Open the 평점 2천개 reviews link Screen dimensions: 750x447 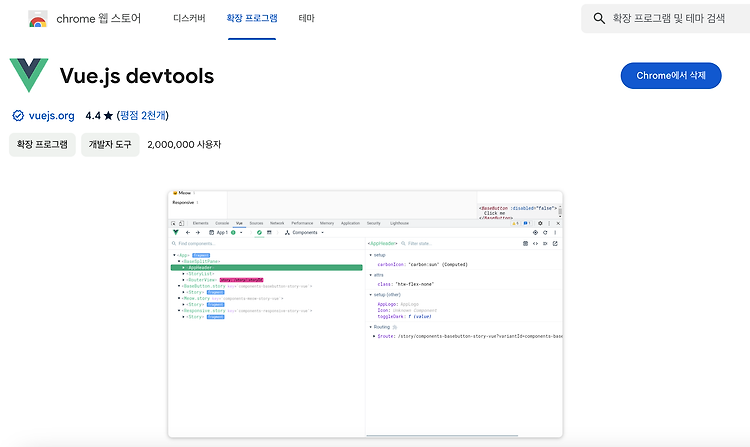pos(143,116)
